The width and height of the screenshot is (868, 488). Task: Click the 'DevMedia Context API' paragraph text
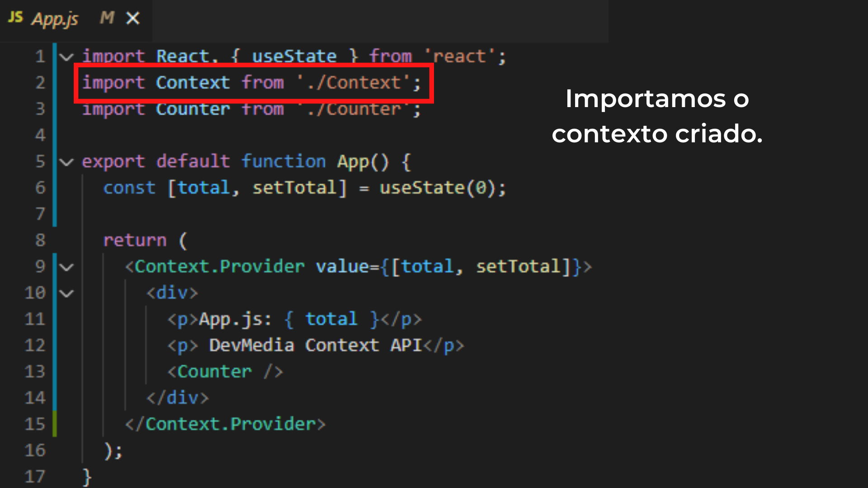point(315,346)
